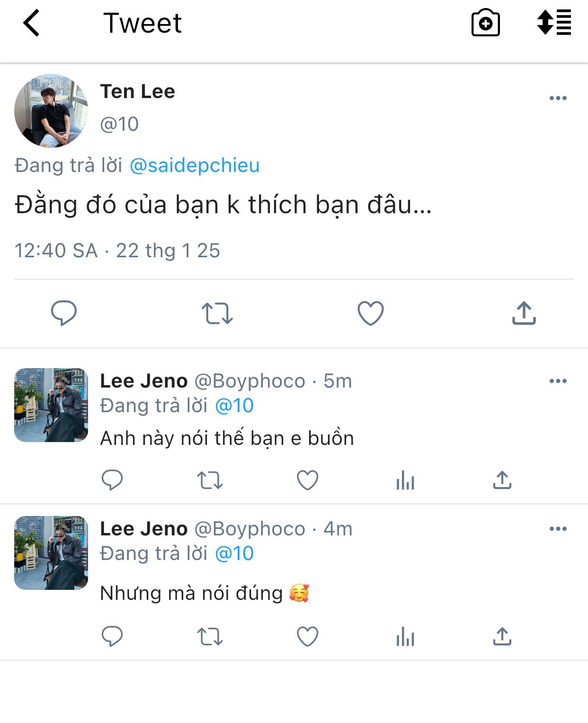Viewport: 588px width, 723px height.
Task: Open the @10 mention in the 5m reply
Action: click(234, 406)
